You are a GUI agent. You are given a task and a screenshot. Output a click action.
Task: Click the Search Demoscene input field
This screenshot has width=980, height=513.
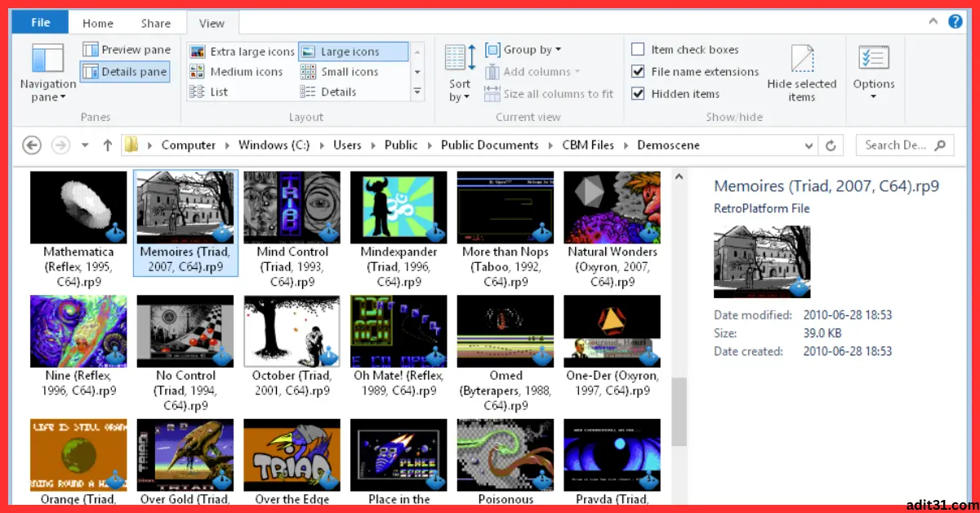pyautogui.click(x=904, y=145)
